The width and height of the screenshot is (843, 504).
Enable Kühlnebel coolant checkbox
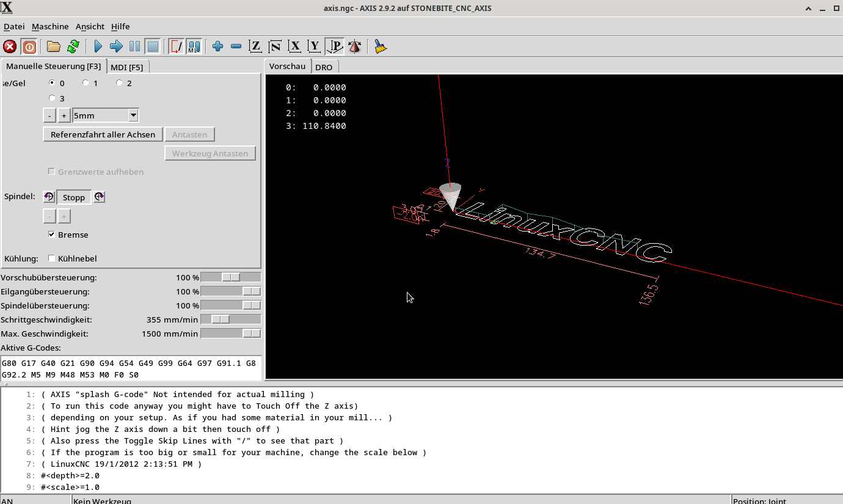pyautogui.click(x=52, y=258)
